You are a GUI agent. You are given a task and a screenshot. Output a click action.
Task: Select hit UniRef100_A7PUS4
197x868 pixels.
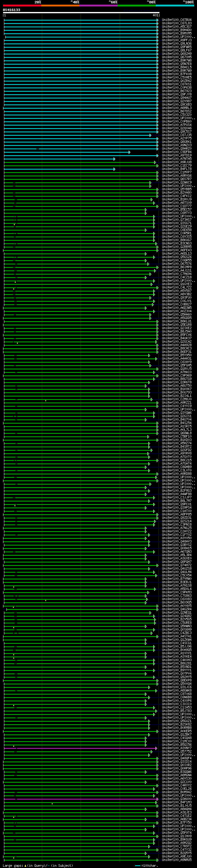176,125
